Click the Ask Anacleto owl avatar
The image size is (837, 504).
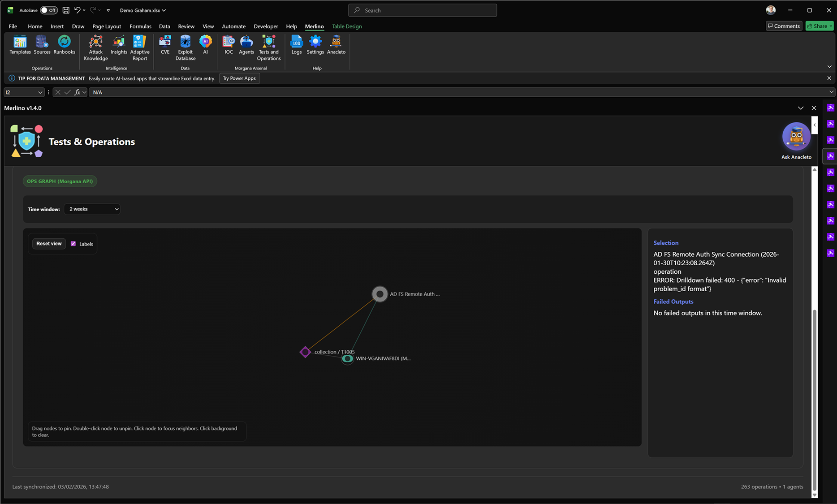(796, 137)
